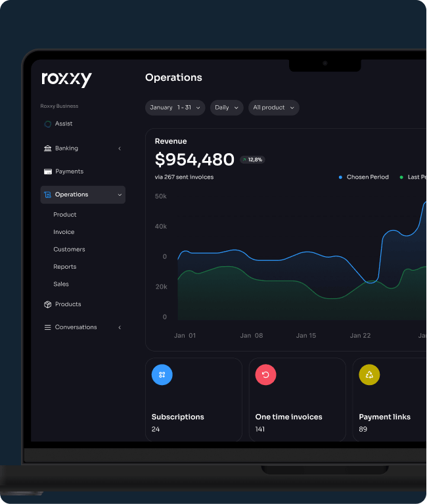Click the Jan 08 axis label
This screenshot has width=427, height=504.
pos(252,336)
